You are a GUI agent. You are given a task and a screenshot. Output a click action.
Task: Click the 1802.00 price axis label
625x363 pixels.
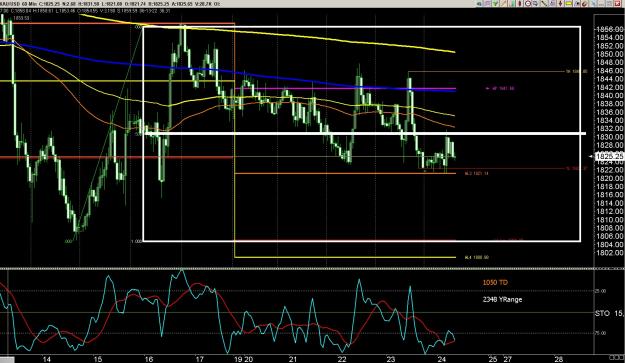(x=609, y=253)
